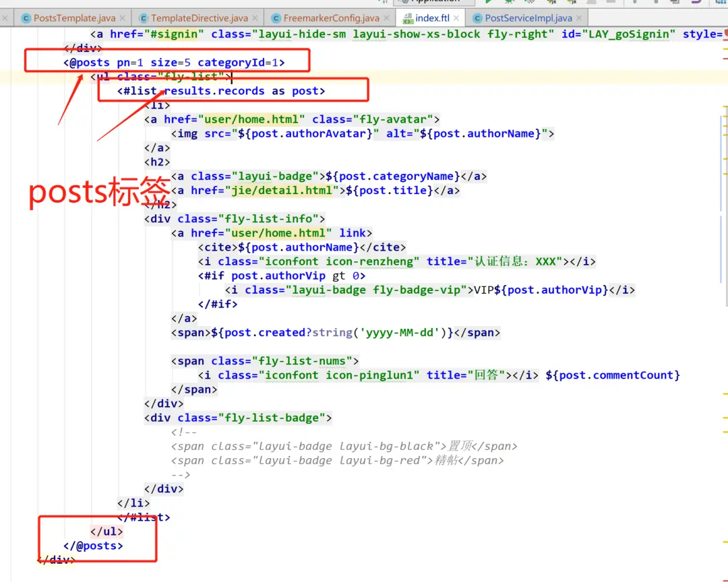Click 'alt="${post.authorName}"' attribute
The image size is (728, 582).
coord(466,133)
